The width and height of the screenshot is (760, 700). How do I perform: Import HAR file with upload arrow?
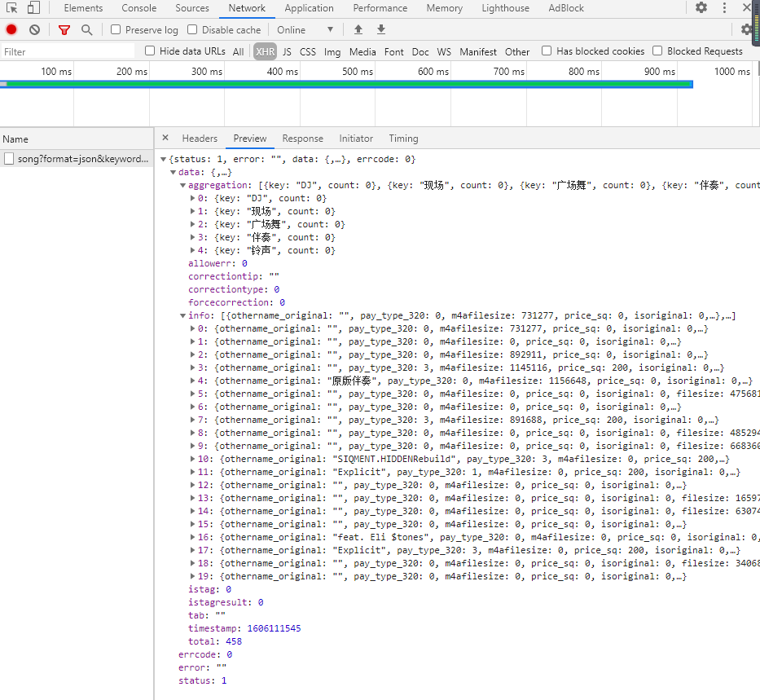(358, 29)
